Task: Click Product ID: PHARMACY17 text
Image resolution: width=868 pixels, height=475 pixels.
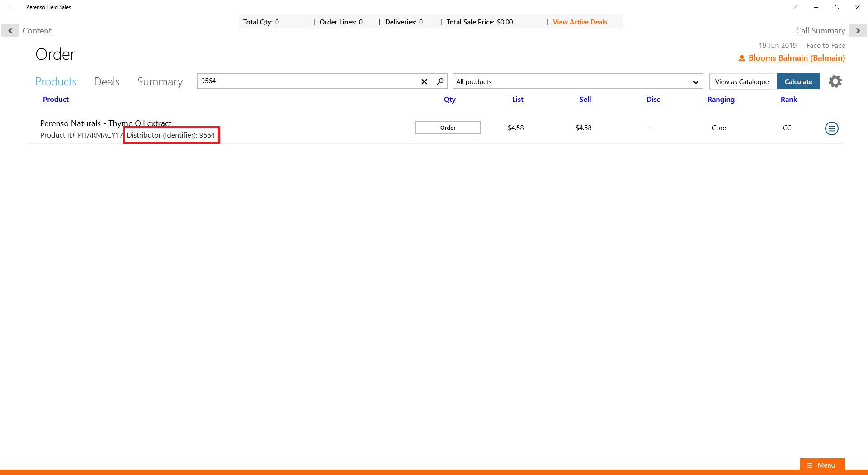Action: 81,135
